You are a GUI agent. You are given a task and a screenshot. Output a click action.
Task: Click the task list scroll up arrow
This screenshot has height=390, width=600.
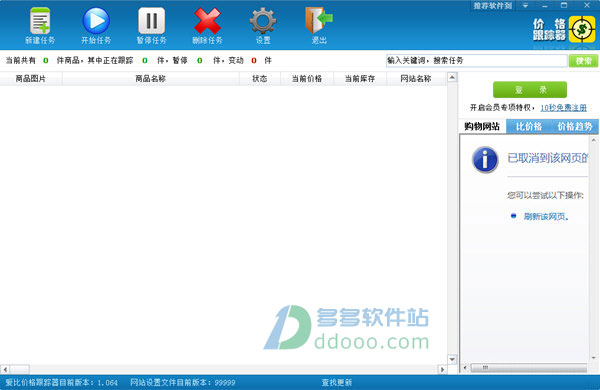(x=452, y=77)
